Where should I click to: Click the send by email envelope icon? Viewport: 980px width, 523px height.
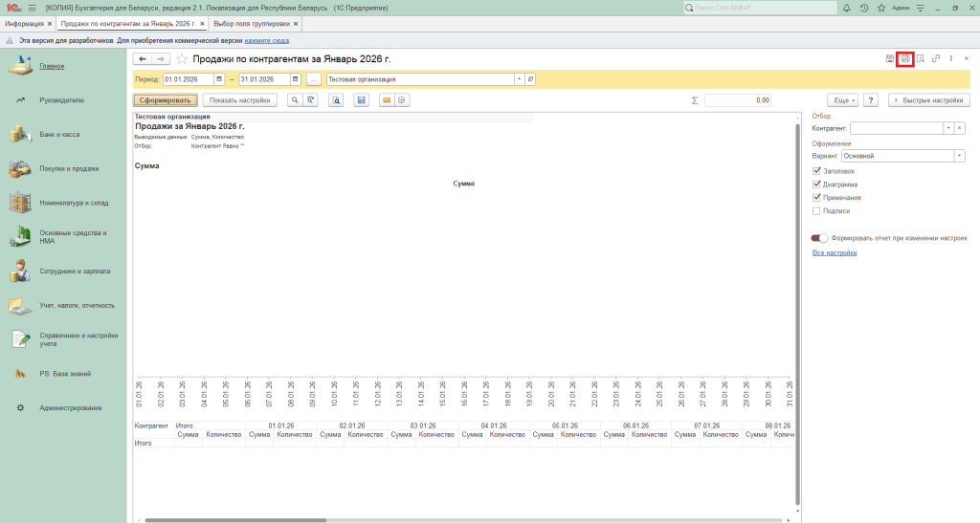coord(387,99)
